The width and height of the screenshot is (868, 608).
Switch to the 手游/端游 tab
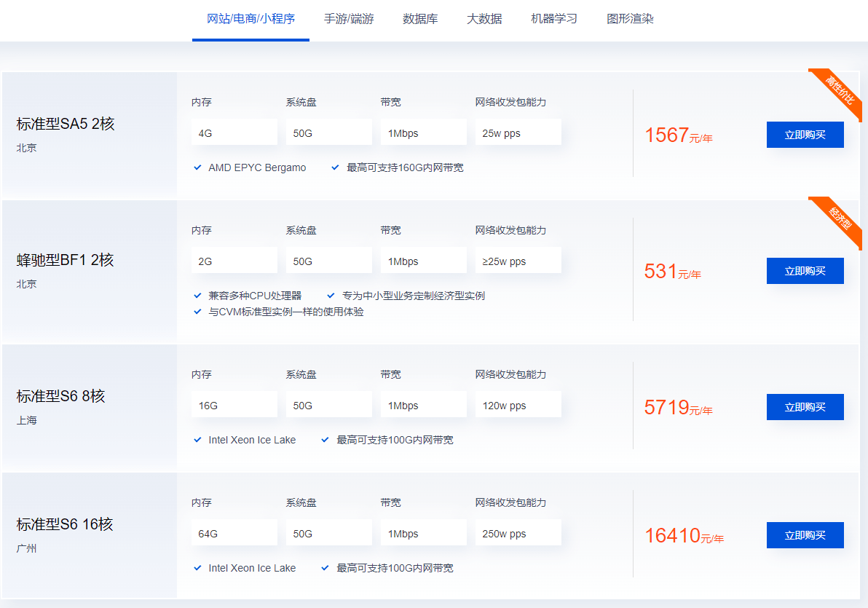[x=349, y=19]
